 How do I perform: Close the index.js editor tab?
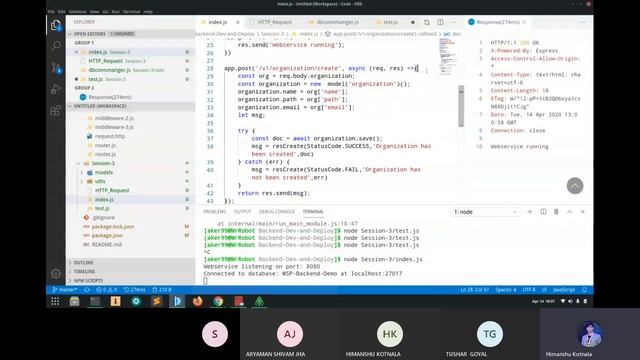point(238,22)
